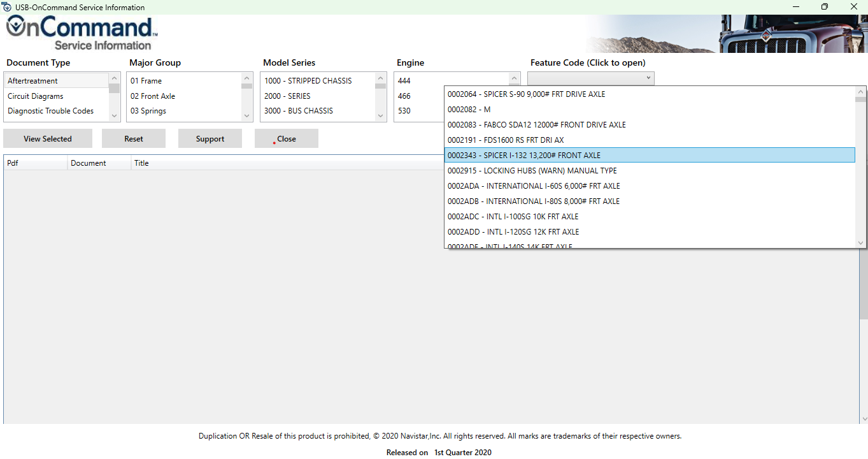Choose 2000 - SERIES model

click(318, 96)
